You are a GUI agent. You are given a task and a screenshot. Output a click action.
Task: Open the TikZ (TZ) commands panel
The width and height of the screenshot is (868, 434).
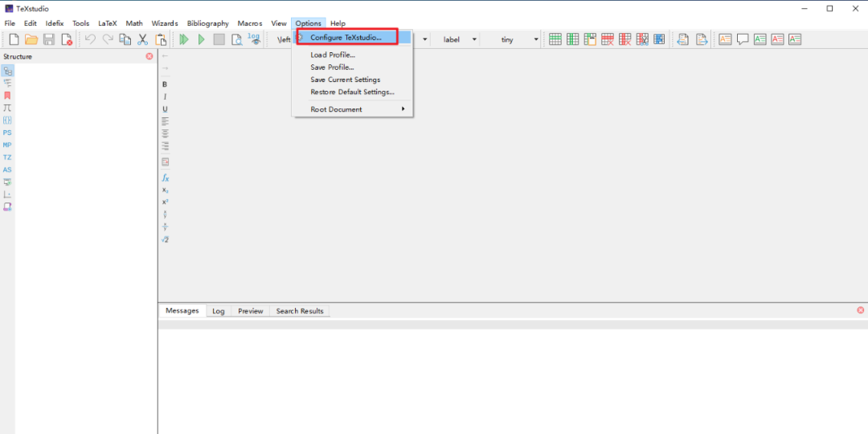[x=7, y=158]
